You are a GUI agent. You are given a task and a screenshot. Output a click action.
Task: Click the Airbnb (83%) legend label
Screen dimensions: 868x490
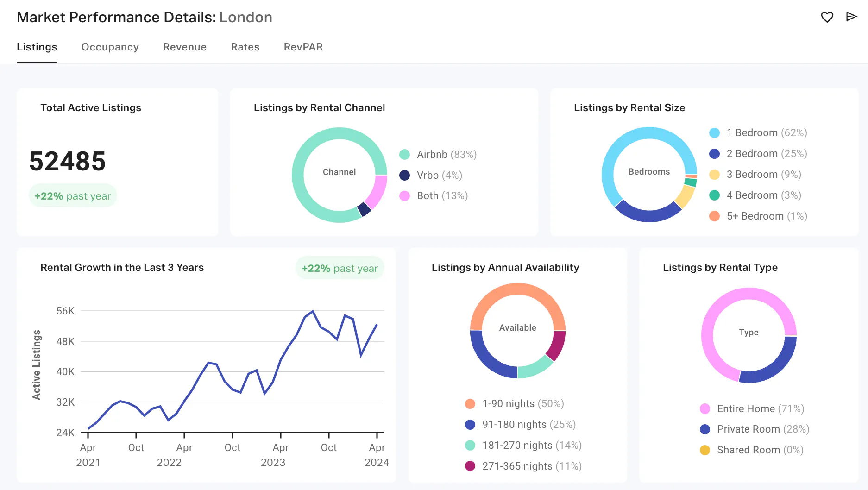[447, 154]
